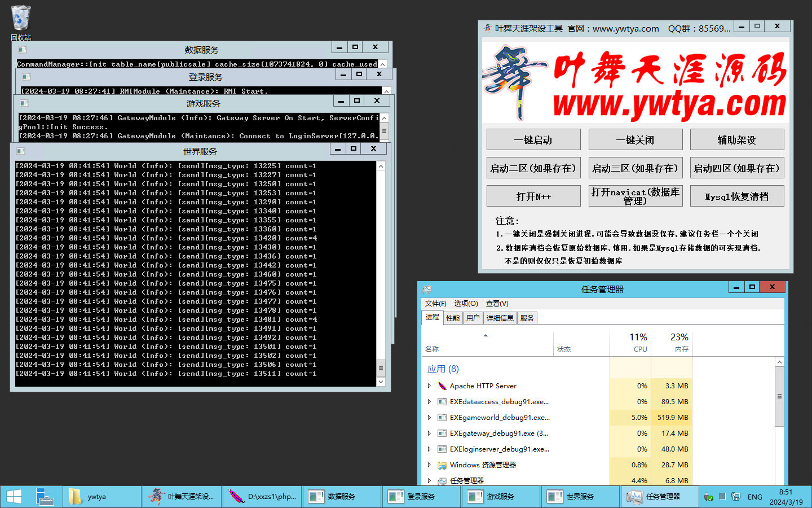Screen dimensions: 812x508
Task: Switch to 游戏服务 taskbar item
Action: [x=501, y=497]
